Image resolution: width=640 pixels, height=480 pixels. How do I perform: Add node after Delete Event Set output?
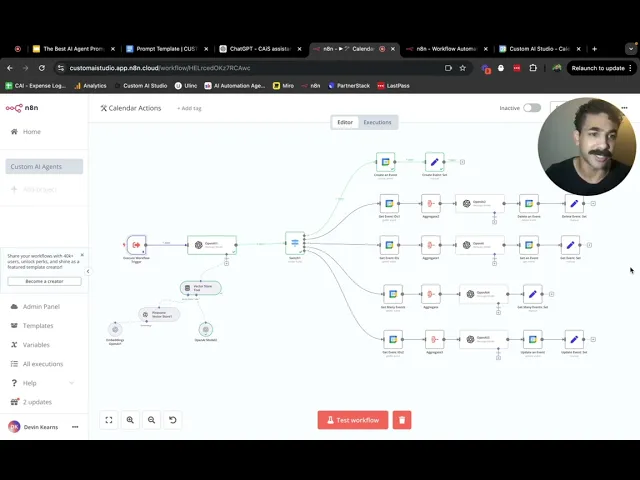[x=593, y=203]
